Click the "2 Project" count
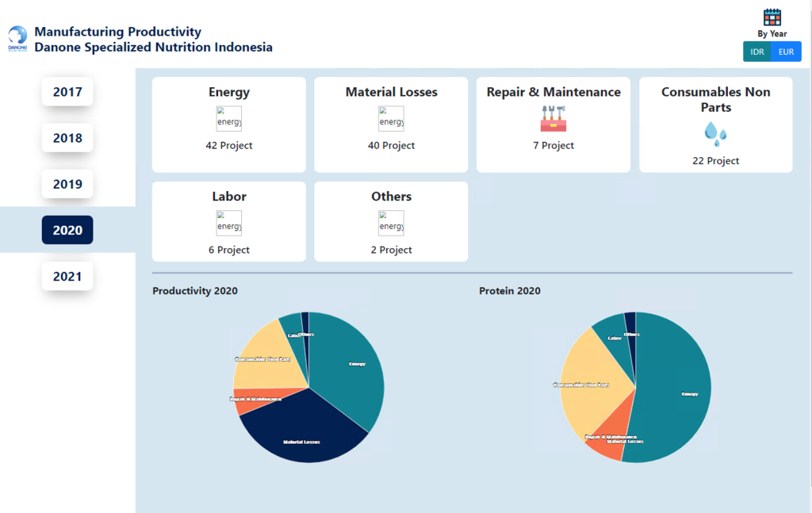The height and width of the screenshot is (513, 812). 391,250
